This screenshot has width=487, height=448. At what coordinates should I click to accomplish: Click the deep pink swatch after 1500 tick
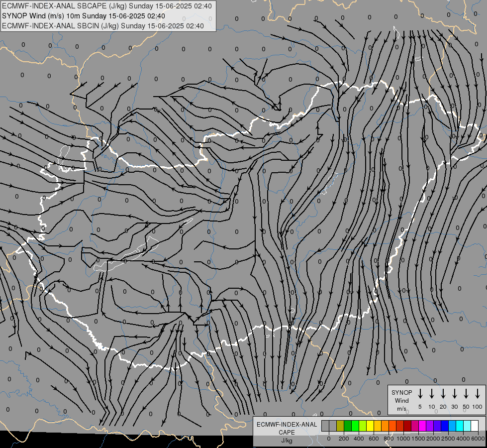tap(415, 426)
